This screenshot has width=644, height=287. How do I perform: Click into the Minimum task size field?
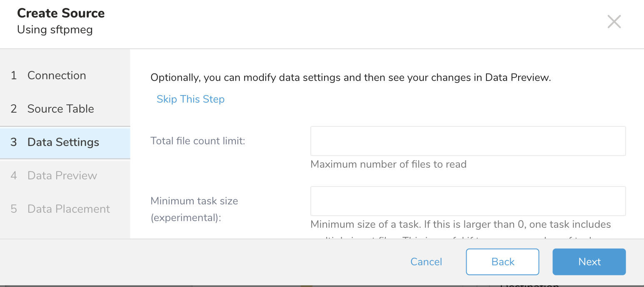(468, 201)
